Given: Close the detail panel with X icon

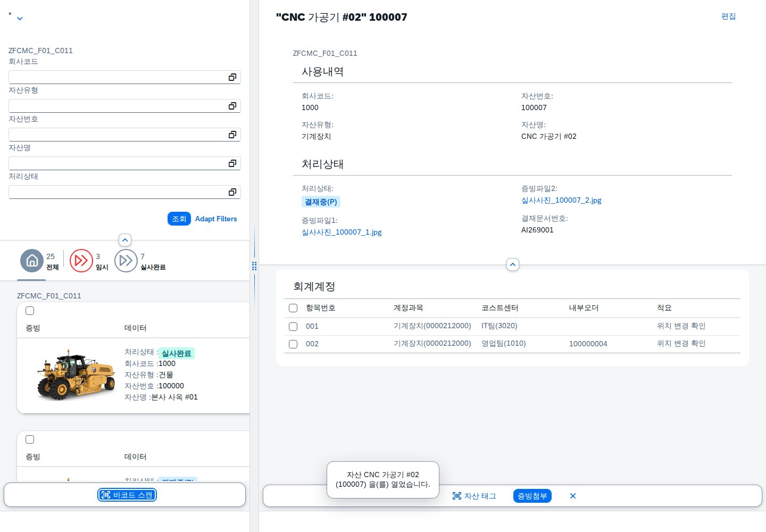Looking at the screenshot, I should pos(573,496).
